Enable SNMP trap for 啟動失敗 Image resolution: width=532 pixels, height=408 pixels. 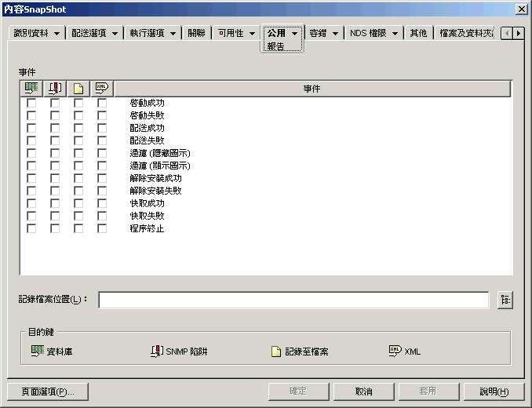55,115
